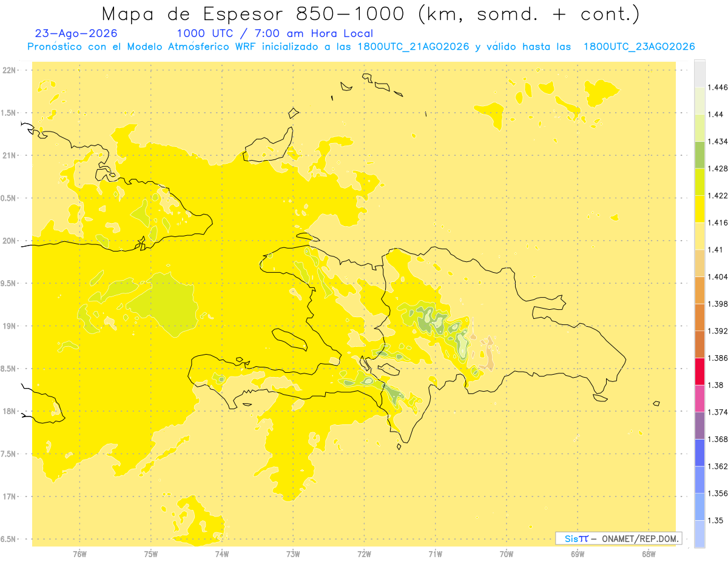Click the longitude axis label '68W'
Screen dimensions: 728x562
point(649,554)
